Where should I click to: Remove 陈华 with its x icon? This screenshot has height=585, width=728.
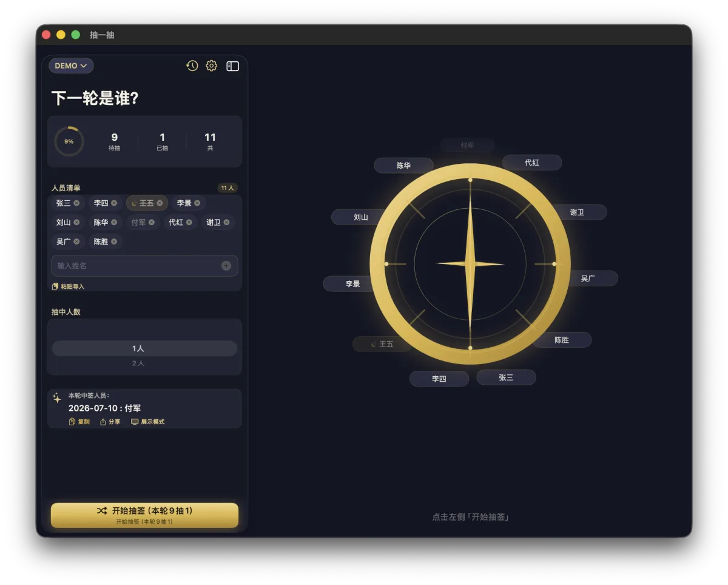[x=114, y=222]
